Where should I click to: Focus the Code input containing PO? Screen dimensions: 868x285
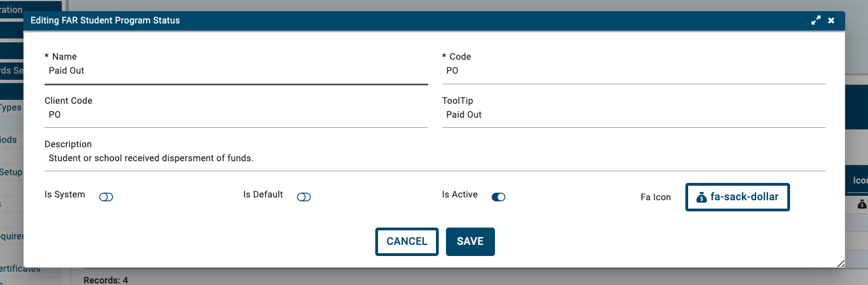[634, 71]
